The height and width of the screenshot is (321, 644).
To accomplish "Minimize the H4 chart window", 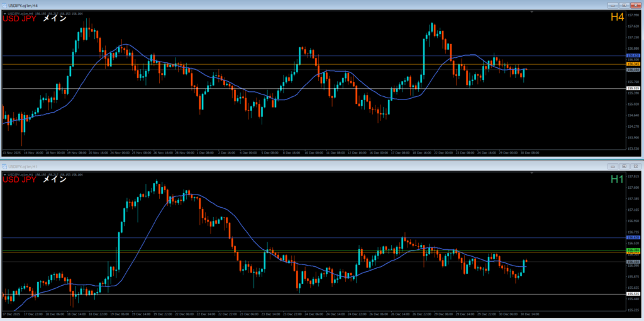I will 612,6.
